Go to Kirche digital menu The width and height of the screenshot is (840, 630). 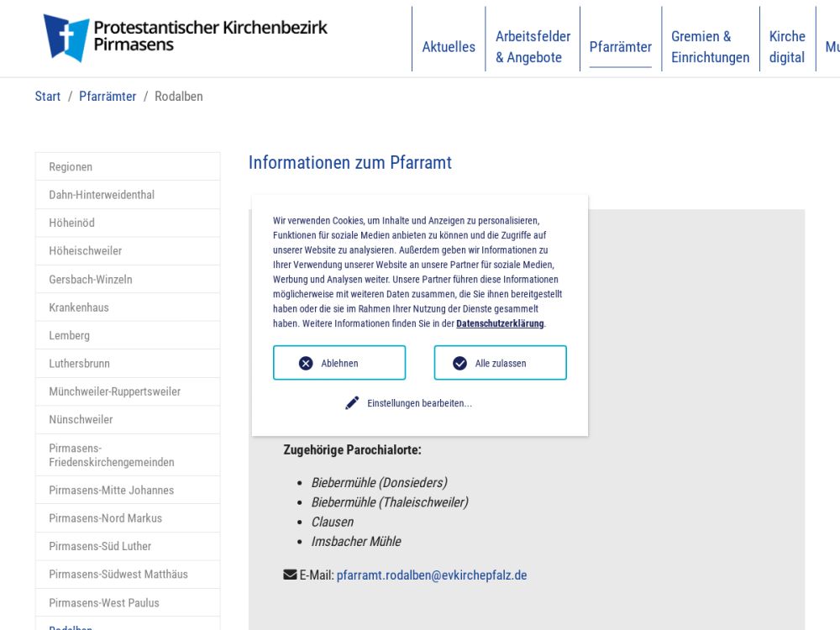[787, 47]
